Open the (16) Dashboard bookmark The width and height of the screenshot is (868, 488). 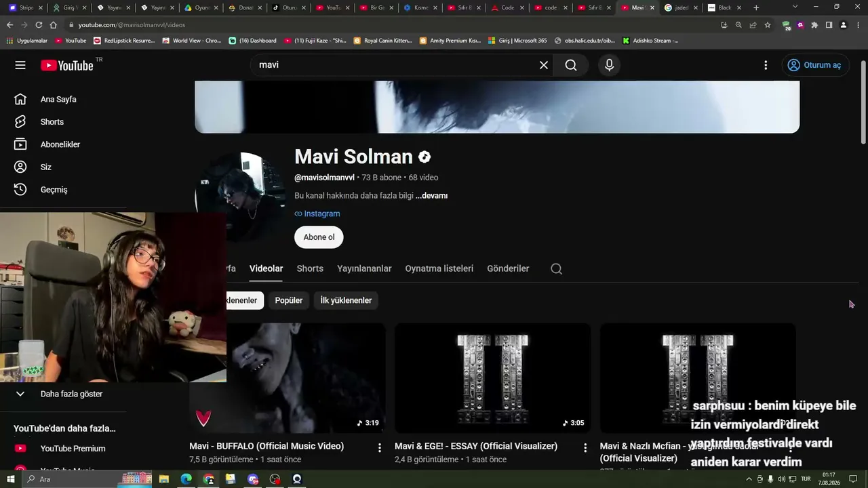(253, 41)
